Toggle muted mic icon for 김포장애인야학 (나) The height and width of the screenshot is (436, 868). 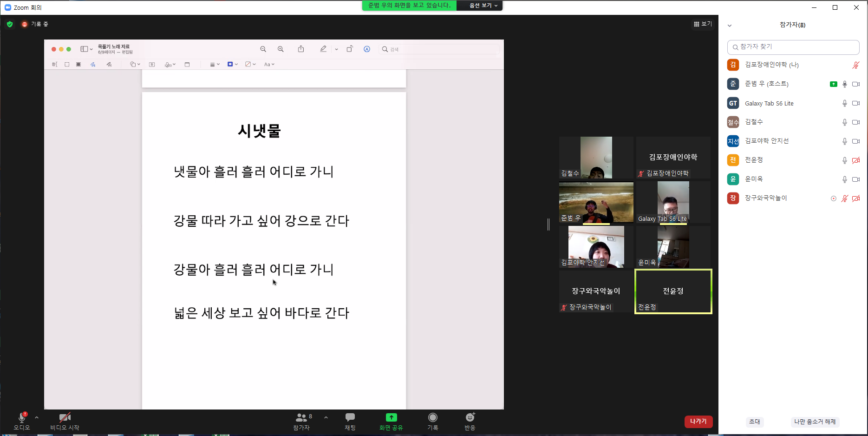(855, 65)
